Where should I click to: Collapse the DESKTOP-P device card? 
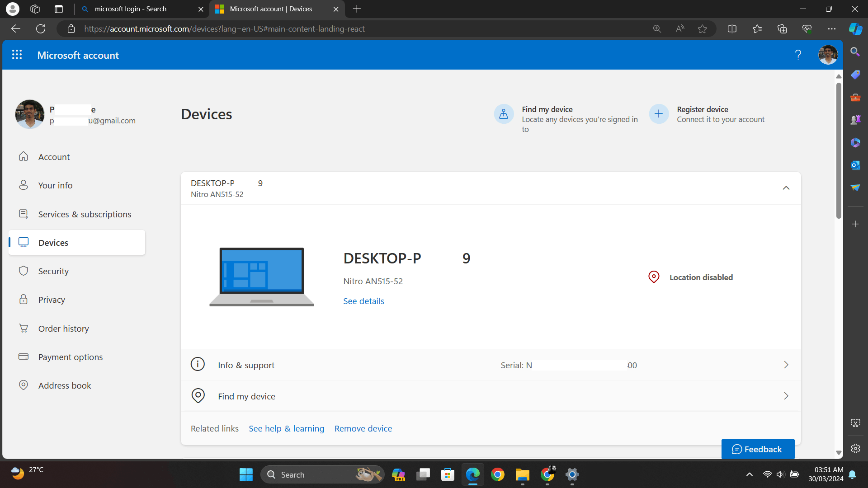coord(786,188)
